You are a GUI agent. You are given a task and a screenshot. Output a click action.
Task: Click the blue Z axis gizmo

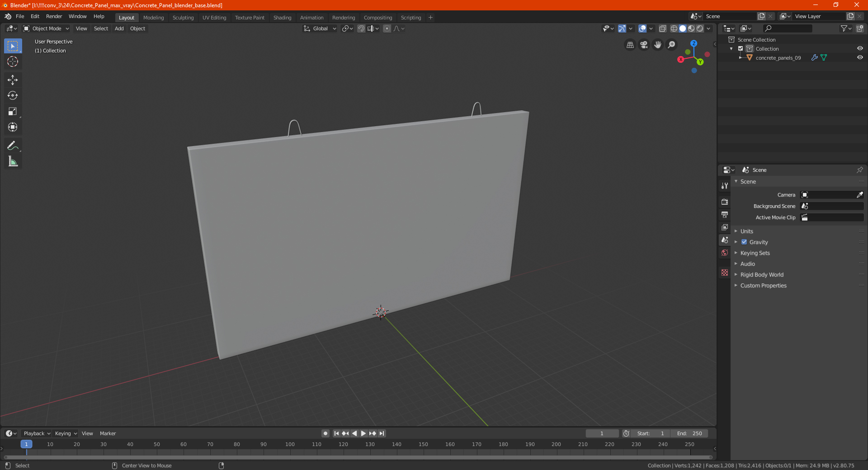point(693,43)
